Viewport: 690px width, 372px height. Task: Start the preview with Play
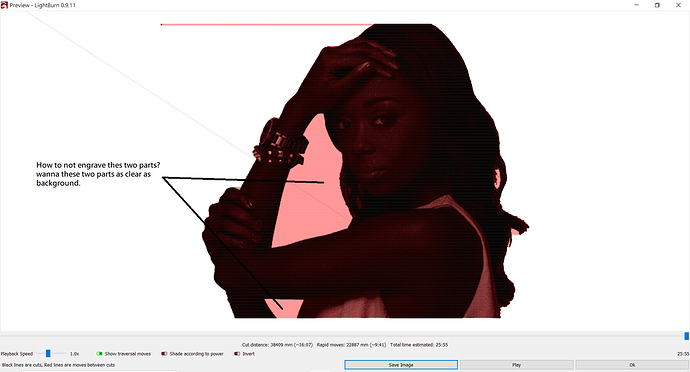(x=517, y=365)
